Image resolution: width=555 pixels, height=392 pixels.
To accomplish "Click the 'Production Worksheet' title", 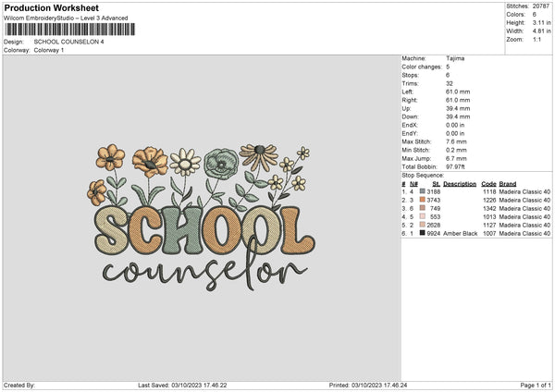I will (52, 7).
